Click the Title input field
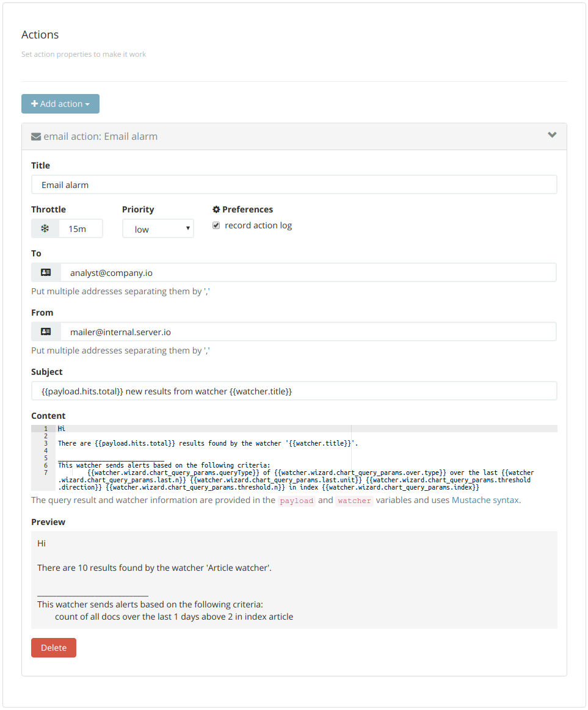 click(x=294, y=185)
